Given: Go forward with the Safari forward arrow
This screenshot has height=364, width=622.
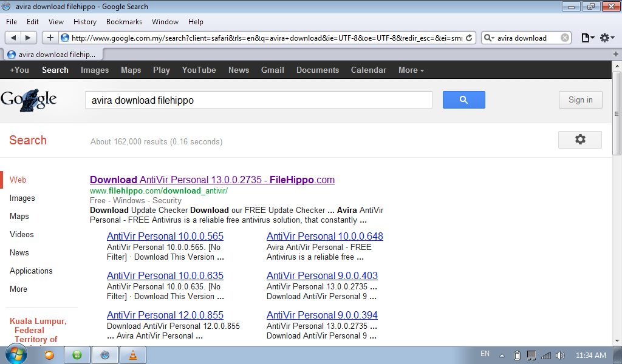Looking at the screenshot, I should coord(28,38).
